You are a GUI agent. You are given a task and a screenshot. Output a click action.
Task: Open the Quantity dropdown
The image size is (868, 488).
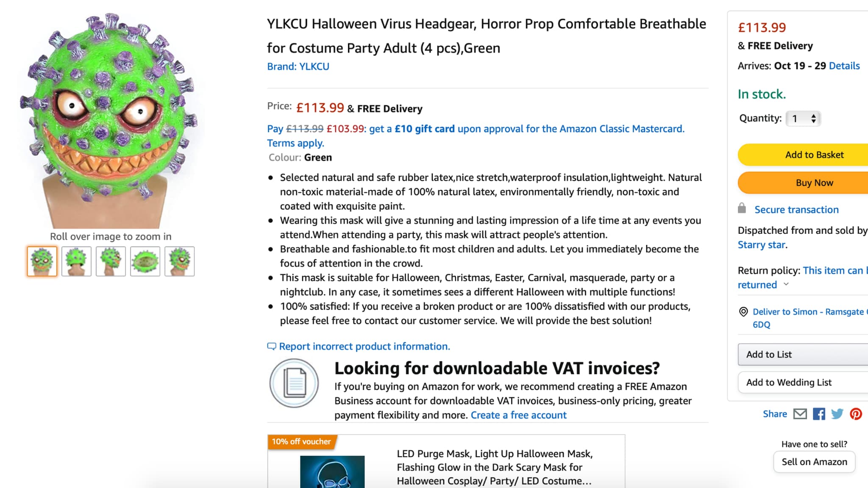(803, 119)
